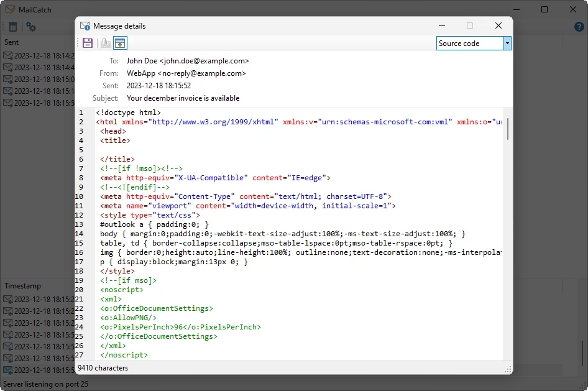Click the '<!--[if mso]>' comment line

[x=128, y=280]
